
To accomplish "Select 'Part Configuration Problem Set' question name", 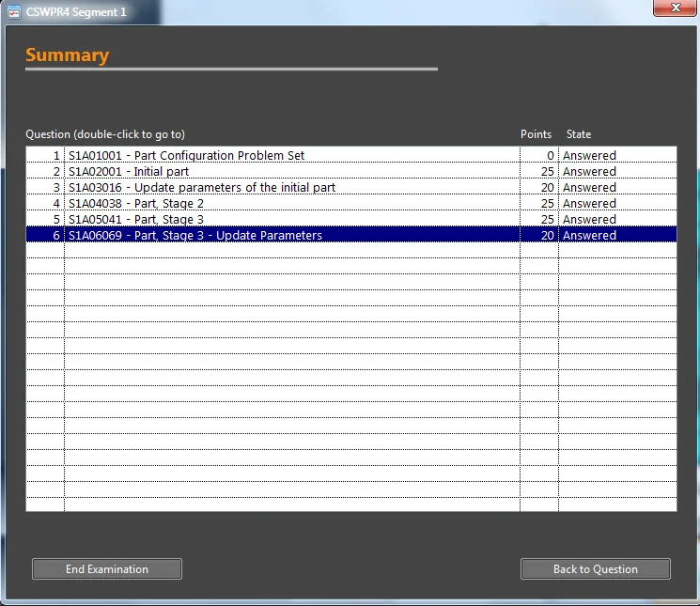I will (186, 156).
